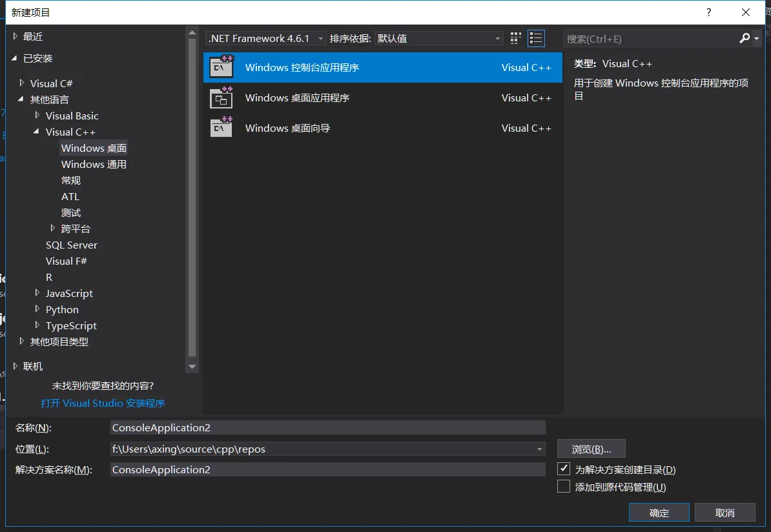Click the Windows 桌面向导 template icon
The height and width of the screenshot is (532, 771).
pos(221,127)
